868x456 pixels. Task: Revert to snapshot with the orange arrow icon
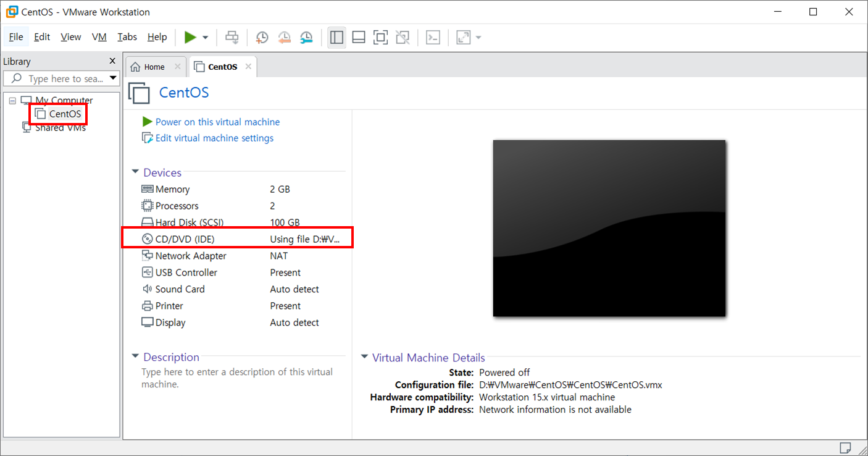pos(284,38)
